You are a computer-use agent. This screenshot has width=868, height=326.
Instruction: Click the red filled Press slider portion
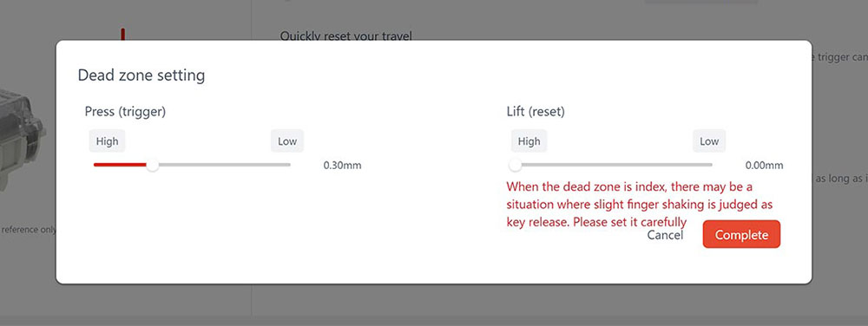point(120,165)
